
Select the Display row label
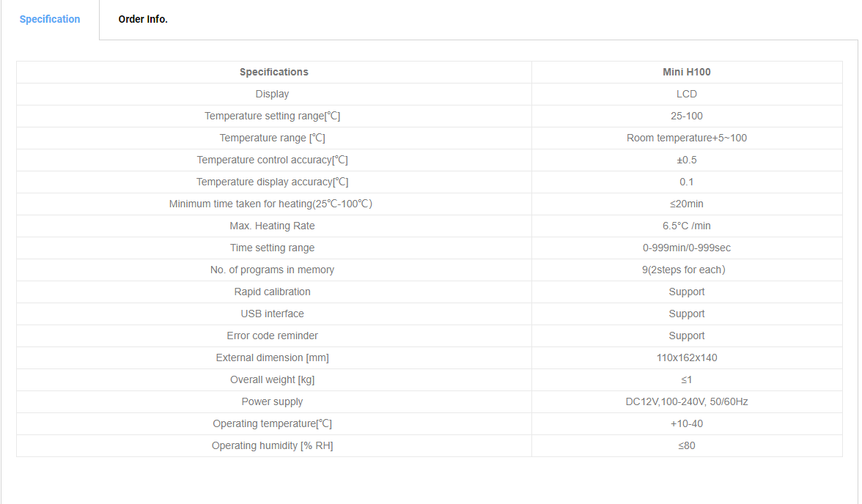[x=272, y=94]
